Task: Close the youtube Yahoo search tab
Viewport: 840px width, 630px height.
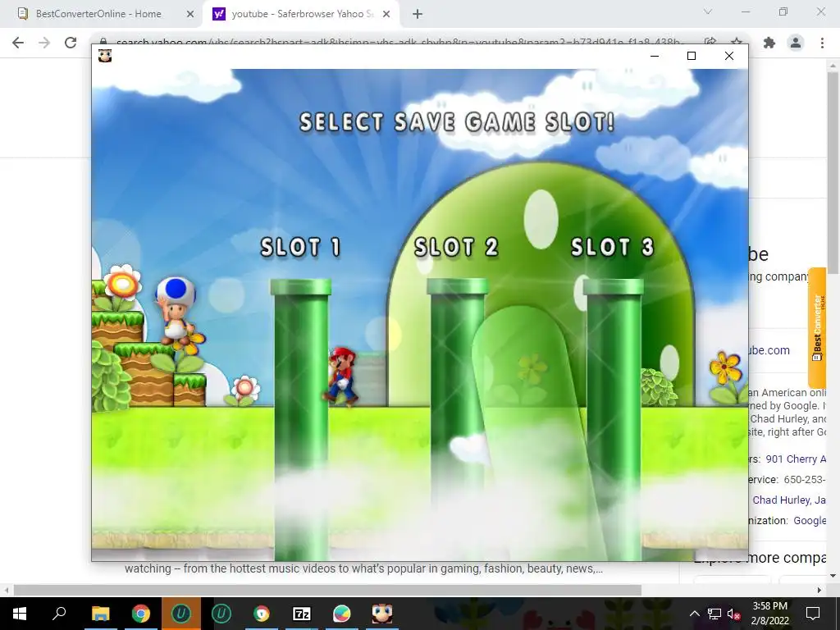Action: [x=386, y=15]
